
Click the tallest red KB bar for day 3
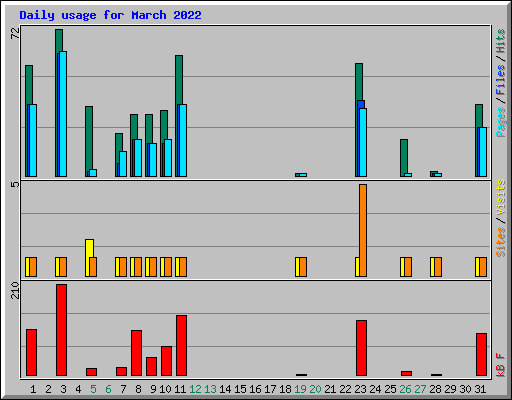pyautogui.click(x=61, y=330)
